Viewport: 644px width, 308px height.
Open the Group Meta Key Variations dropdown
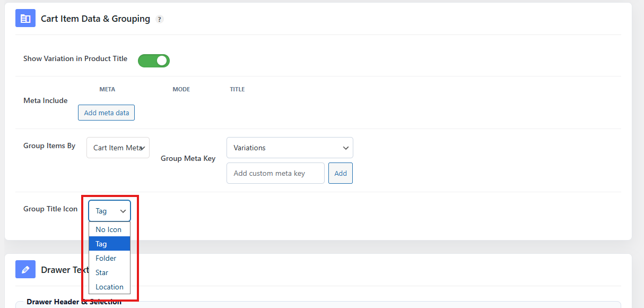(290, 148)
